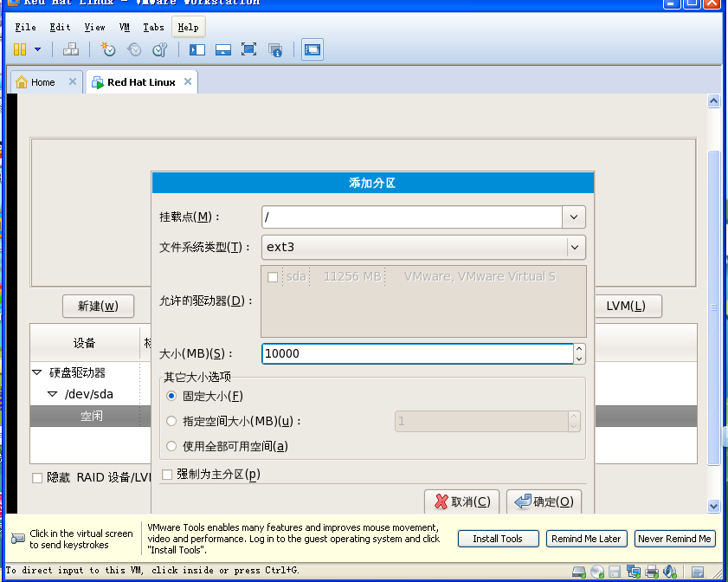Revert the VM to its snapshot
Image resolution: width=728 pixels, height=582 pixels.
click(x=134, y=50)
